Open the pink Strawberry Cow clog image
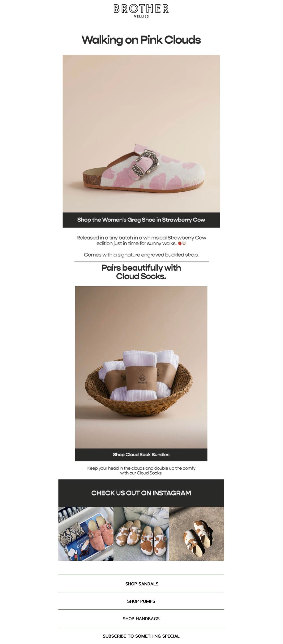Viewport: 283px width, 644px height. click(141, 134)
